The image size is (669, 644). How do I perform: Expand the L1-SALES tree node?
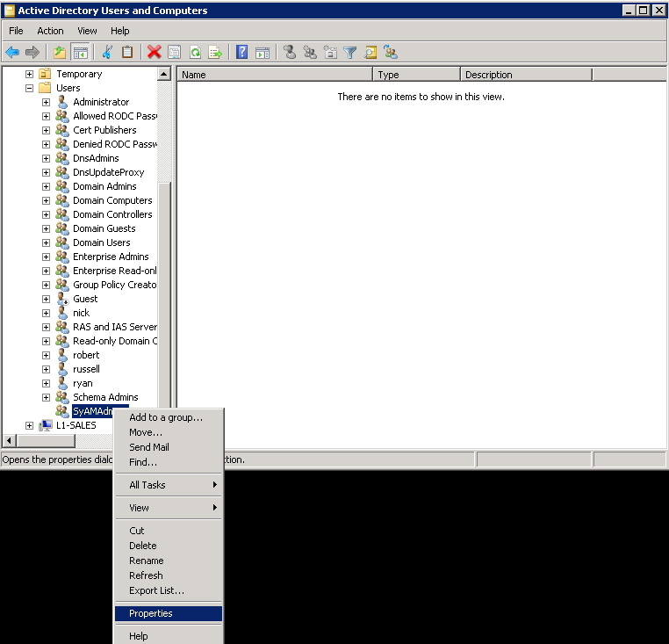coord(29,425)
